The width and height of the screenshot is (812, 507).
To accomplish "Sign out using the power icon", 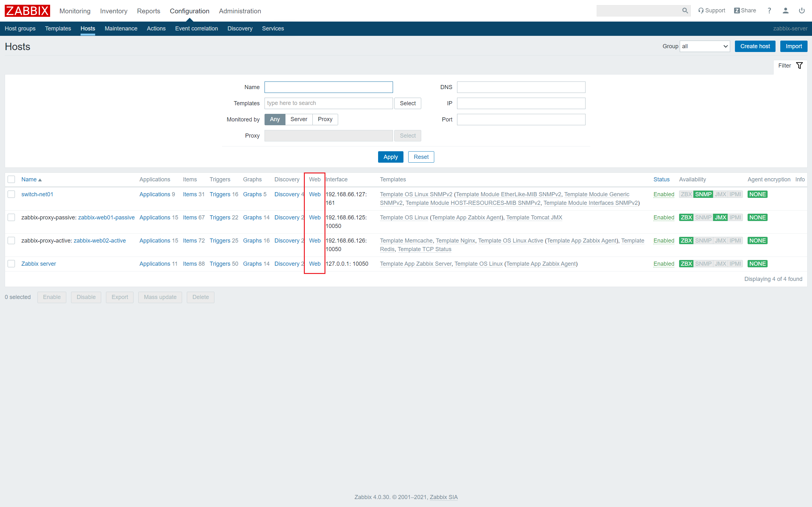I will [x=802, y=10].
